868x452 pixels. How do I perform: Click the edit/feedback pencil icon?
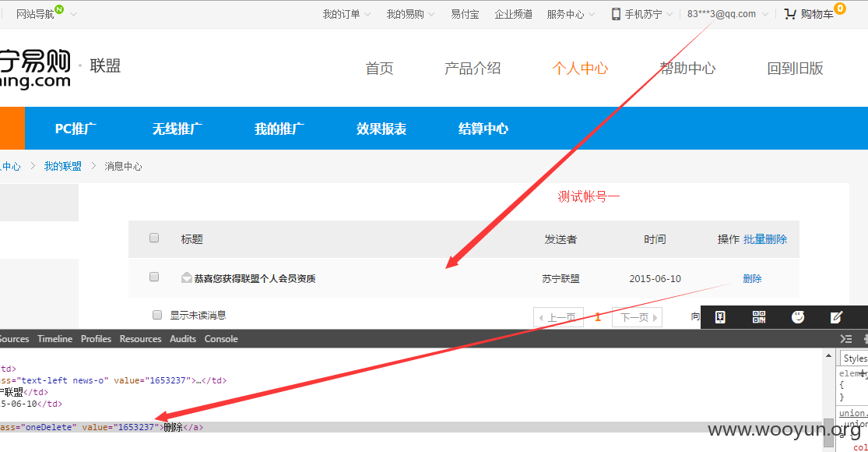coord(836,317)
